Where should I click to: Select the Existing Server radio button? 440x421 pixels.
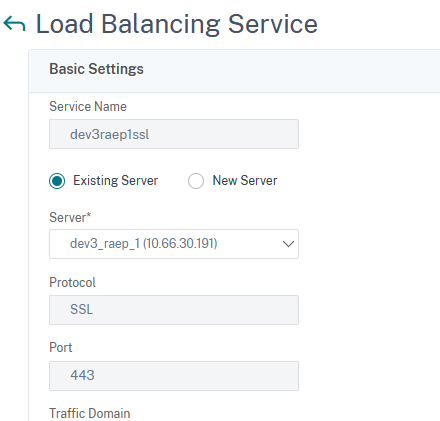57,181
